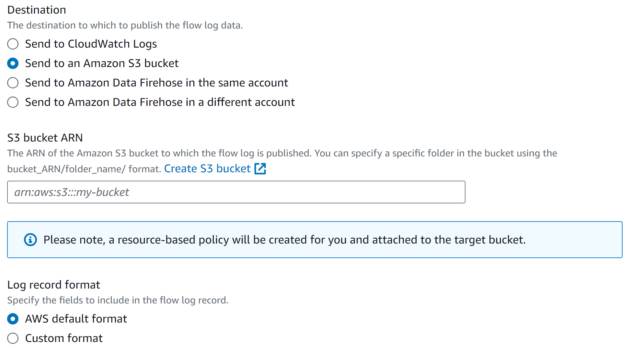Viewport: 631px width, 364px height.
Task: Click the 'Log record format' section heading
Action: click(x=53, y=285)
